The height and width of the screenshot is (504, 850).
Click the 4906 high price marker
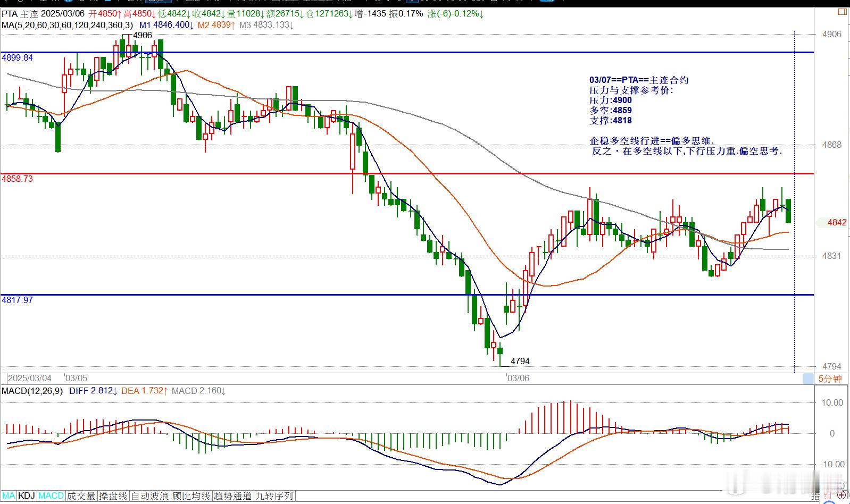(143, 36)
